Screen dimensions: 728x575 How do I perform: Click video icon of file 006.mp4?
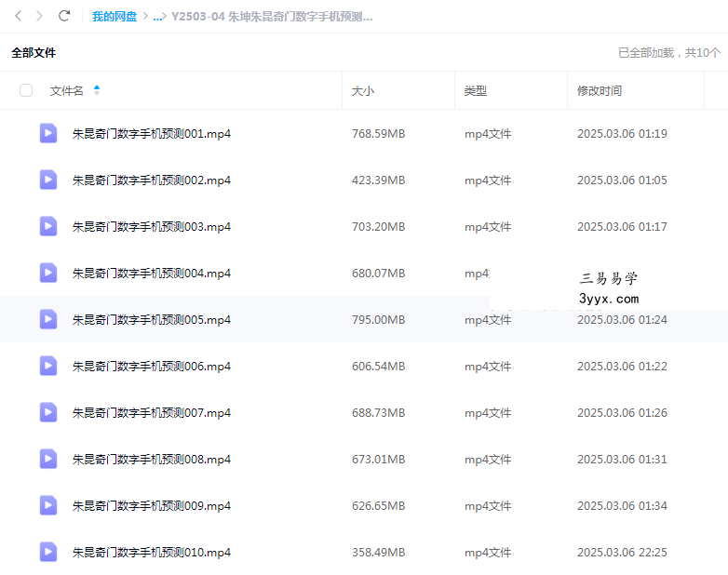(x=48, y=366)
